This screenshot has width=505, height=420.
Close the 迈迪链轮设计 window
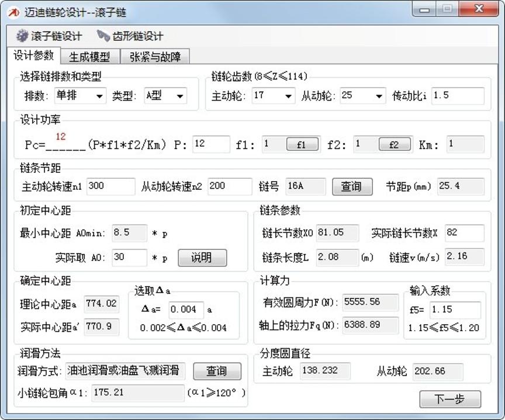coord(479,9)
